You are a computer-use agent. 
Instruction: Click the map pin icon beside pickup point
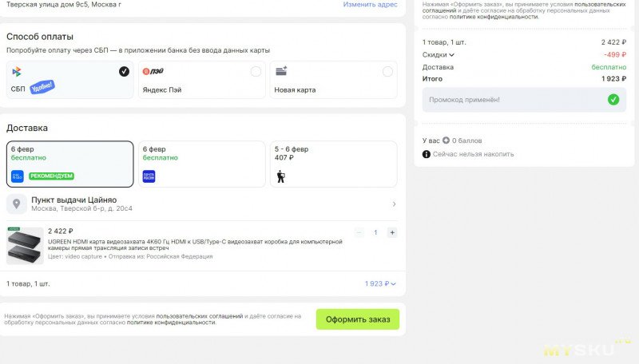coord(16,204)
